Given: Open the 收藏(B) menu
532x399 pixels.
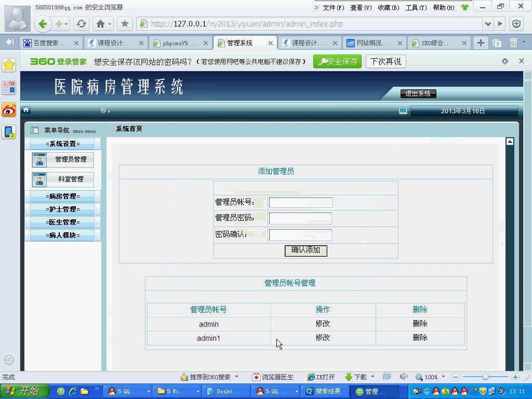Looking at the screenshot, I should (389, 7).
